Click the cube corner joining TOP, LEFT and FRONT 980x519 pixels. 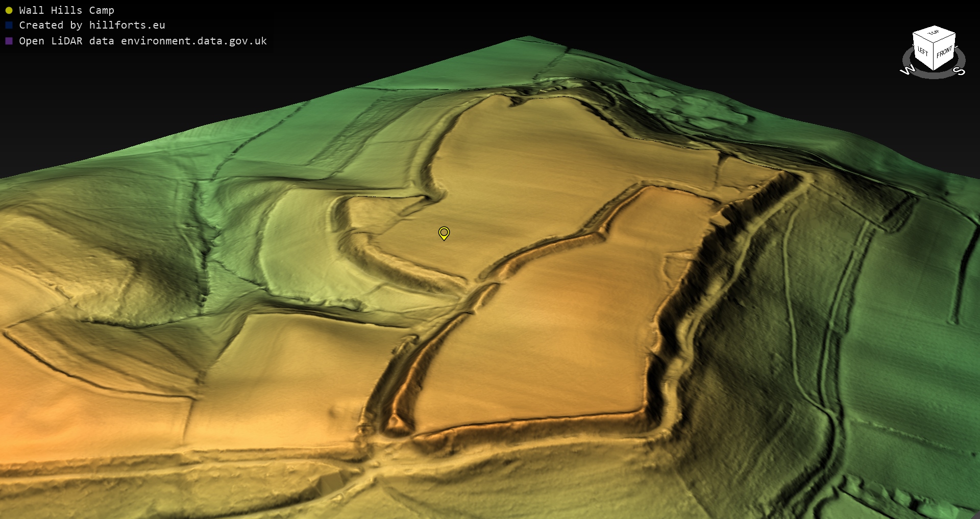point(934,42)
